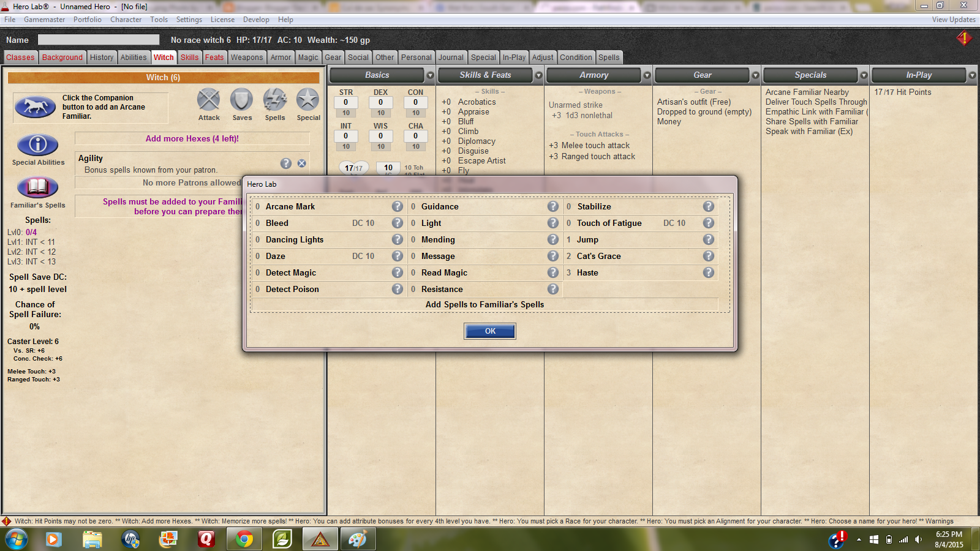
Task: Switch to the Feats tab
Action: [214, 58]
